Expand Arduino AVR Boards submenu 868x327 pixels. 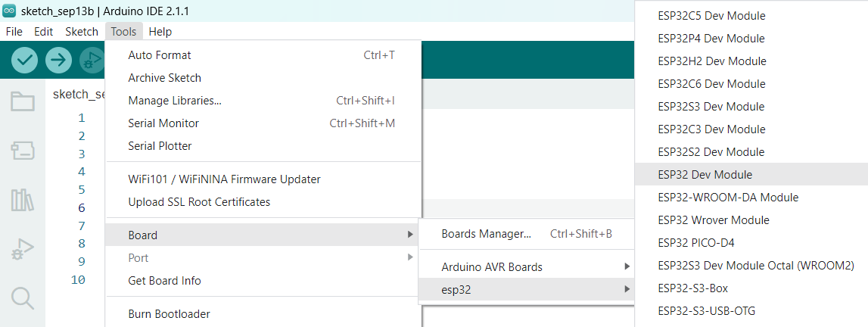point(527,267)
